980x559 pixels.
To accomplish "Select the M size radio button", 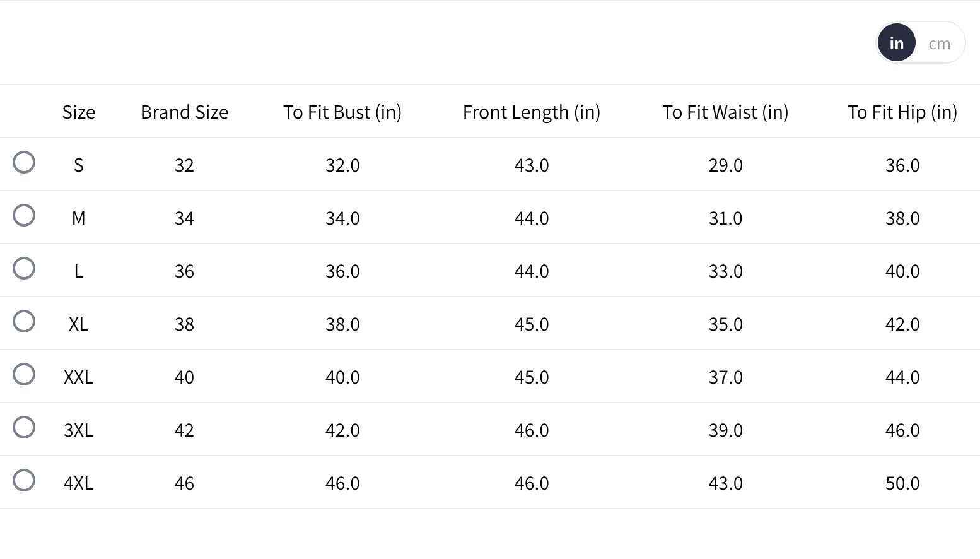I will coord(24,215).
